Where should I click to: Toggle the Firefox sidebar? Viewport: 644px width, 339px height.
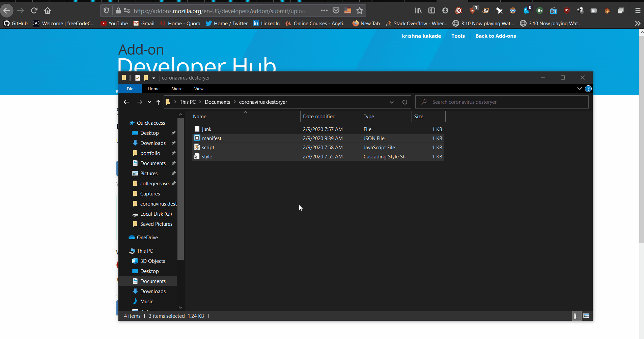432,10
